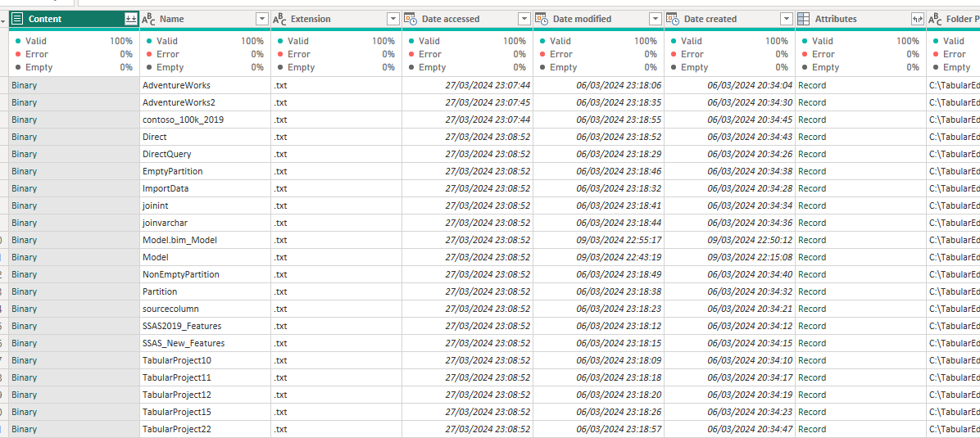Select the Date created column header

pos(730,20)
